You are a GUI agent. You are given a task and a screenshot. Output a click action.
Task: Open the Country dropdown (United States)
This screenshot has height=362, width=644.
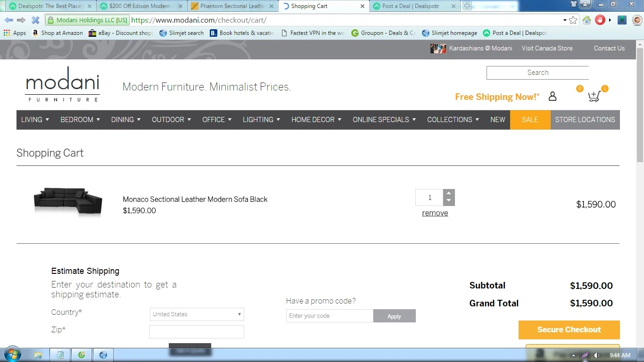[197, 314]
